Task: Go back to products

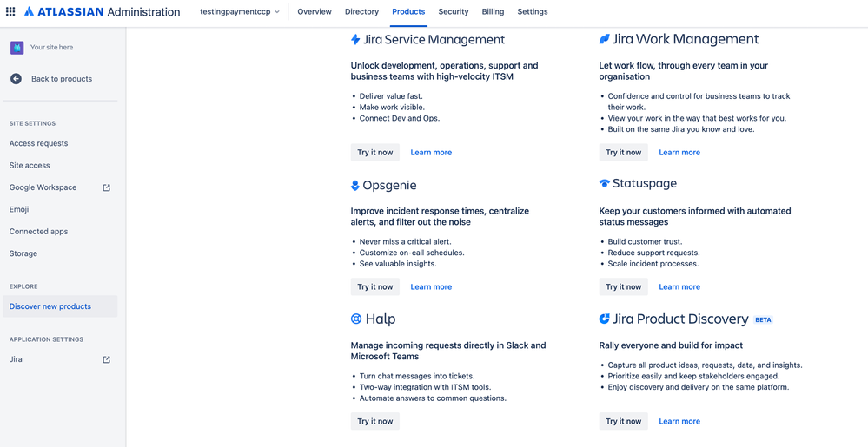Action: (x=60, y=79)
